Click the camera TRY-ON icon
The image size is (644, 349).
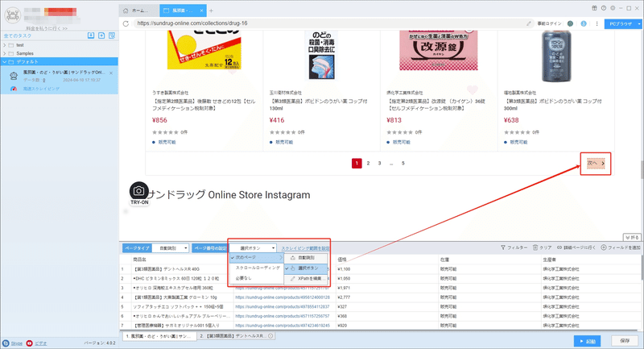coord(139,191)
